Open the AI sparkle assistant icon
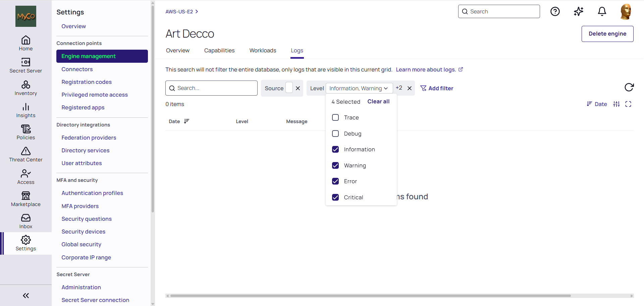The width and height of the screenshot is (644, 306). tap(579, 12)
